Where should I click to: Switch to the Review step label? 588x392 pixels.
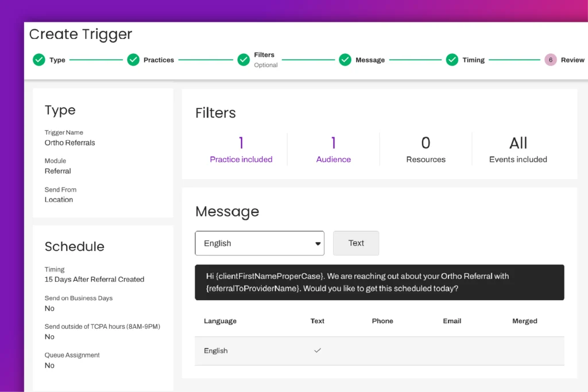(572, 60)
